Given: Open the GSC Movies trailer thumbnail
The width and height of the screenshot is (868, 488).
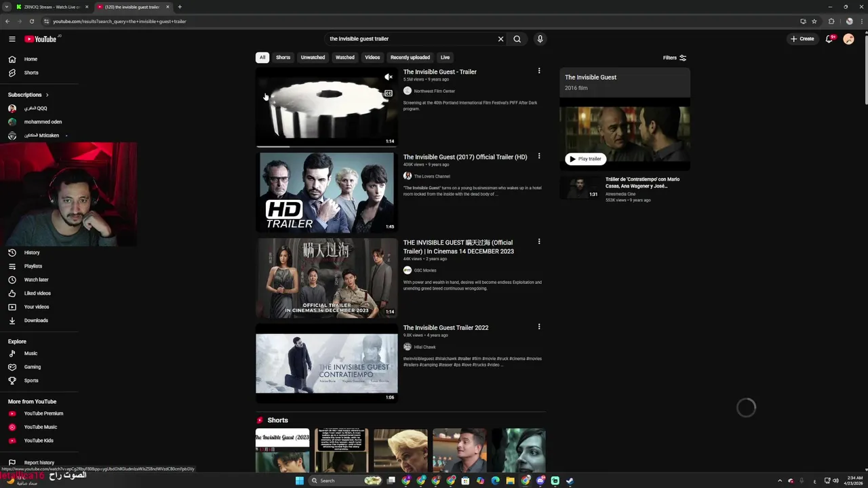Looking at the screenshot, I should (x=327, y=278).
